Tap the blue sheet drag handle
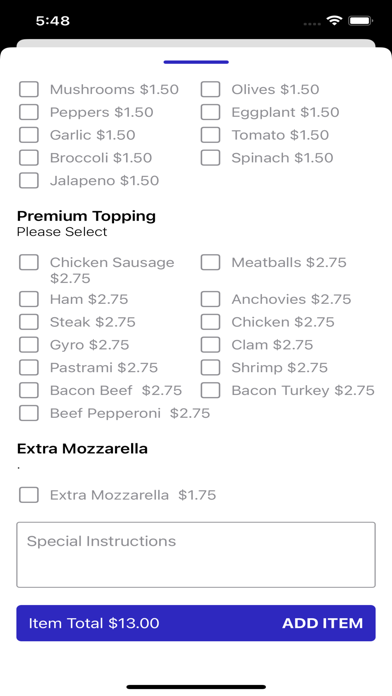This screenshot has width=392, height=696. pyautogui.click(x=196, y=62)
